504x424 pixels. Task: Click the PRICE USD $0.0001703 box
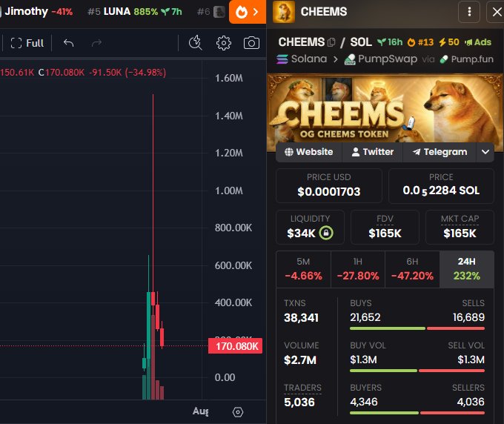[329, 185]
